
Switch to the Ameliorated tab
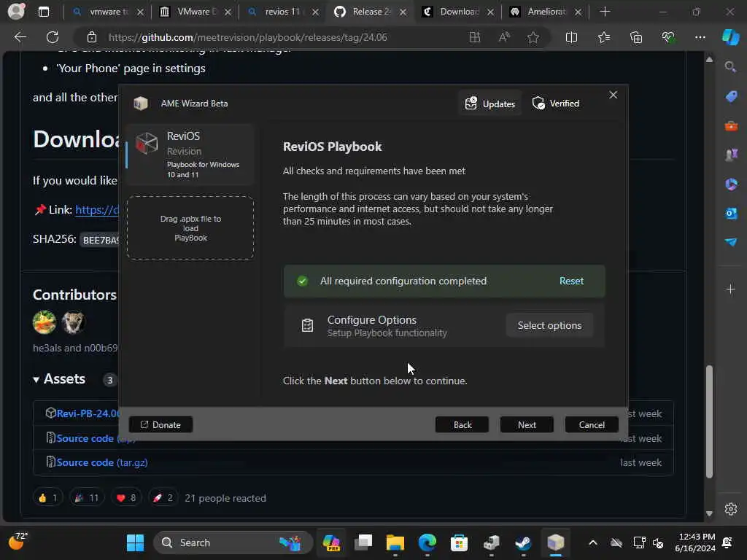pyautogui.click(x=546, y=12)
